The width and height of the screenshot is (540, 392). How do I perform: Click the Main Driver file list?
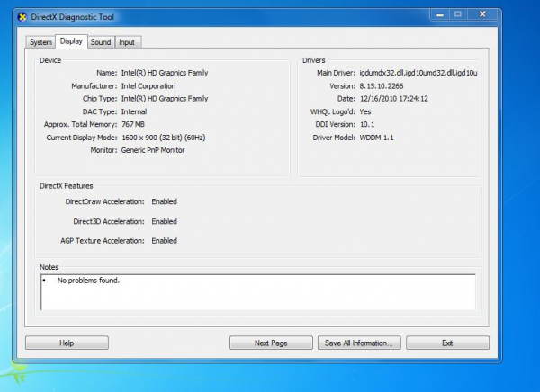[x=418, y=73]
